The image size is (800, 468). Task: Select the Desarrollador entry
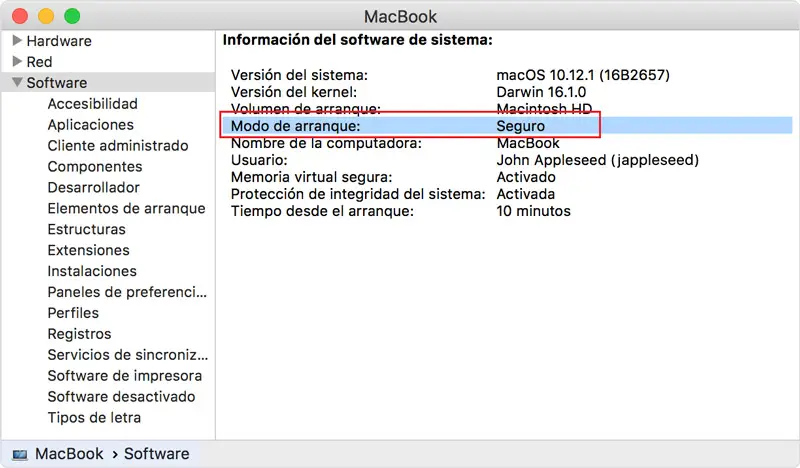coord(93,188)
